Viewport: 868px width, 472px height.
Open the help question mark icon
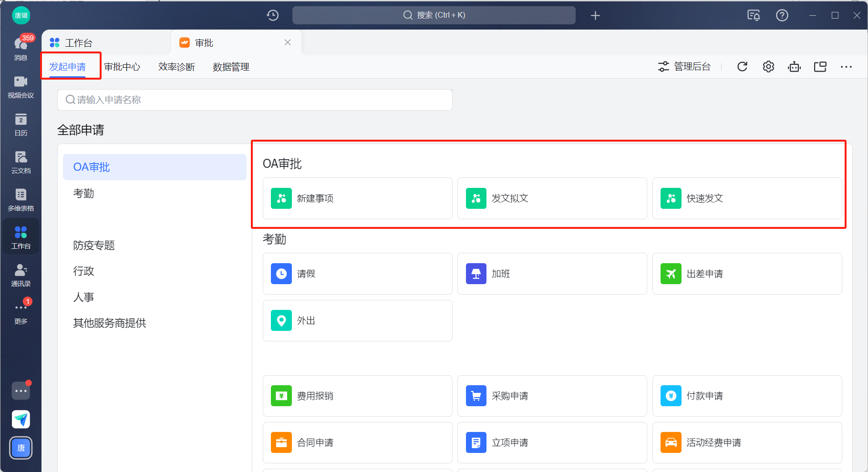782,15
